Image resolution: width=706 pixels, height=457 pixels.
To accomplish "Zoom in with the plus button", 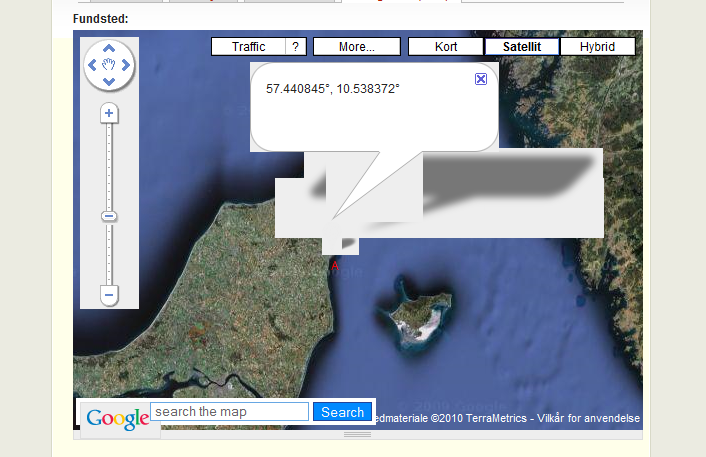I will click(110, 114).
